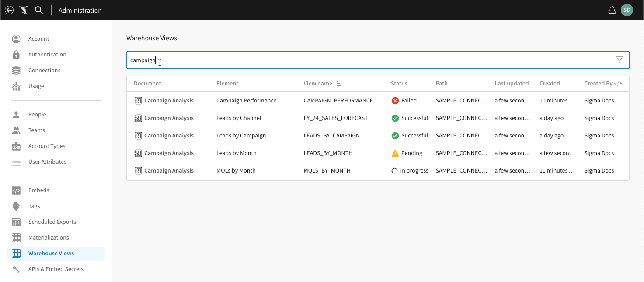This screenshot has height=282, width=644.
Task: Click the Account Types badge icon
Action: point(16,146)
